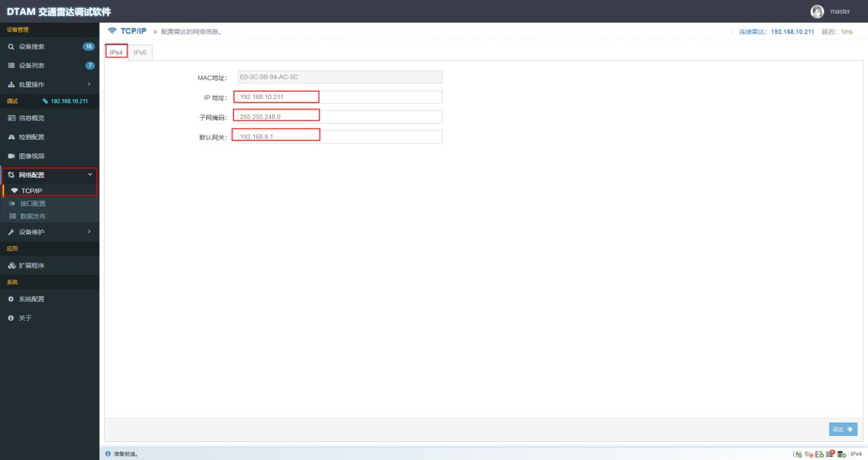Click the 子网掩码 subnet mask field
This screenshot has width=868, height=460.
340,116
